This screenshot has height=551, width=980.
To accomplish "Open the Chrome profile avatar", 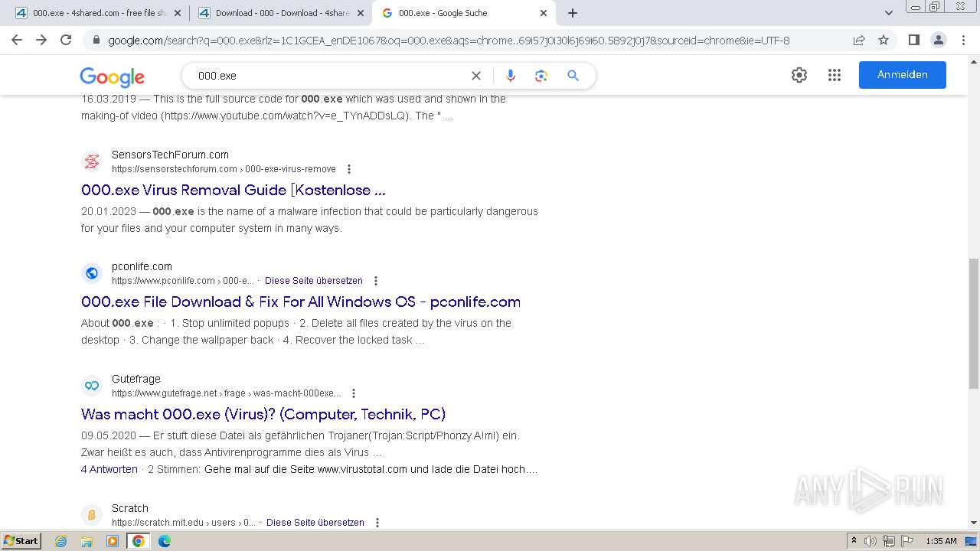I will coord(938,41).
